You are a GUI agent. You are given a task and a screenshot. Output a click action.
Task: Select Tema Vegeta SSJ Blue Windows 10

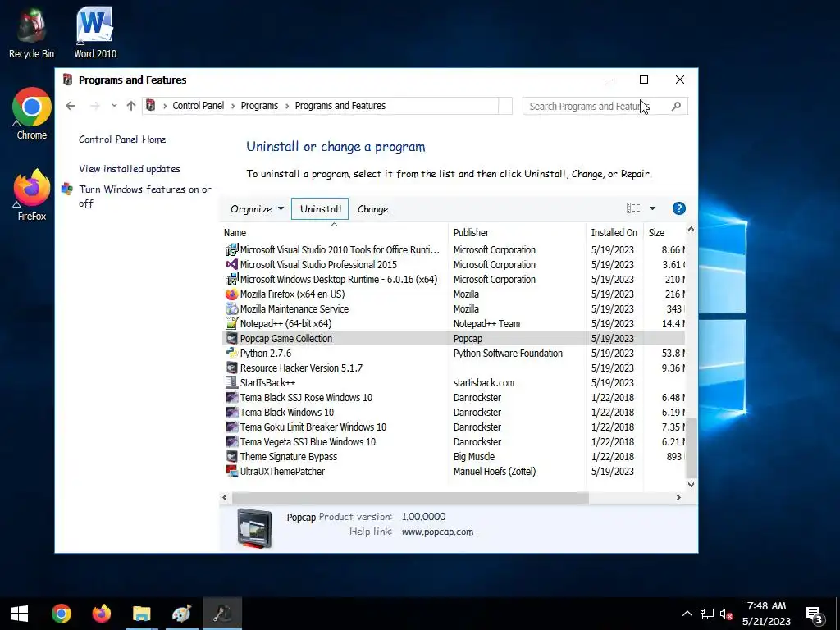[308, 442]
